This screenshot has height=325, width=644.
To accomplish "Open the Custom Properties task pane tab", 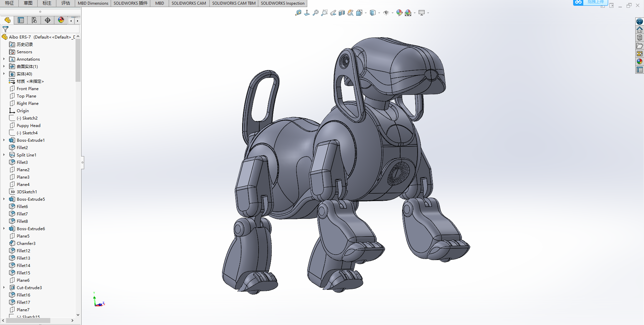I will [640, 70].
